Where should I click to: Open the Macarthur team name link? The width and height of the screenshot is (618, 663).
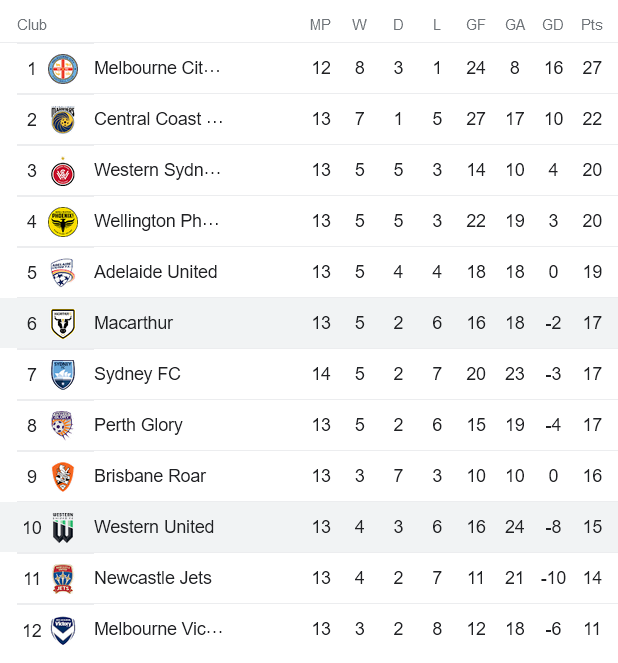click(x=133, y=323)
